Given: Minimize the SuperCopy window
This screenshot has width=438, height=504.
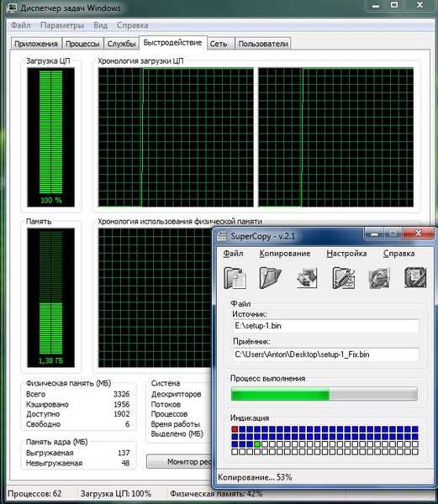Looking at the screenshot, I should (374, 234).
